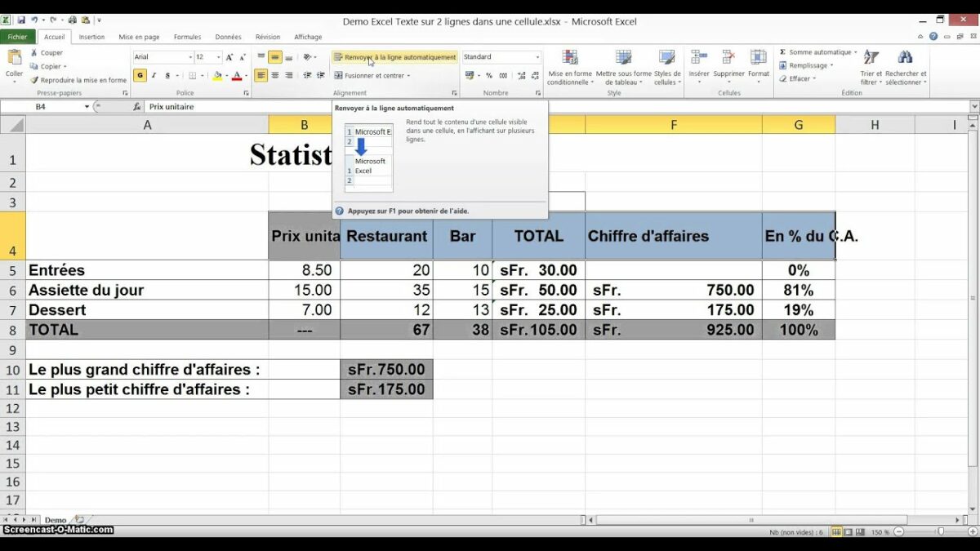Viewport: 980px width, 551px height.
Task: Open the Arial font name dropdown
Action: click(x=190, y=57)
